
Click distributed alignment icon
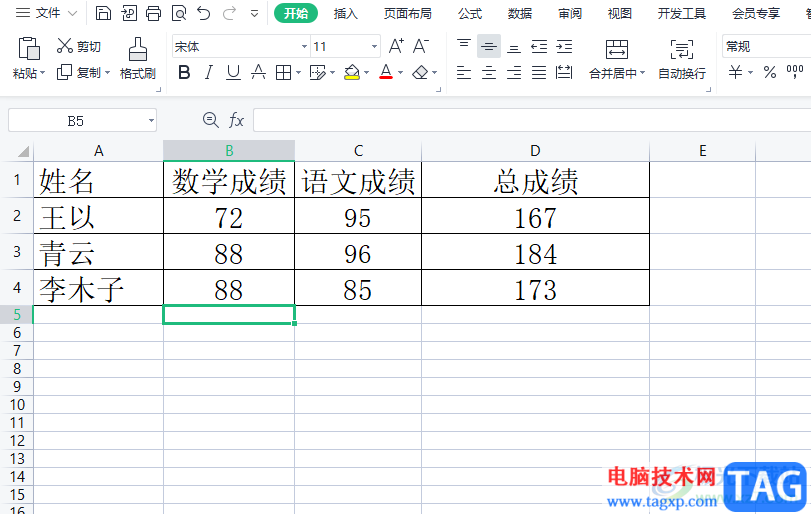[564, 72]
